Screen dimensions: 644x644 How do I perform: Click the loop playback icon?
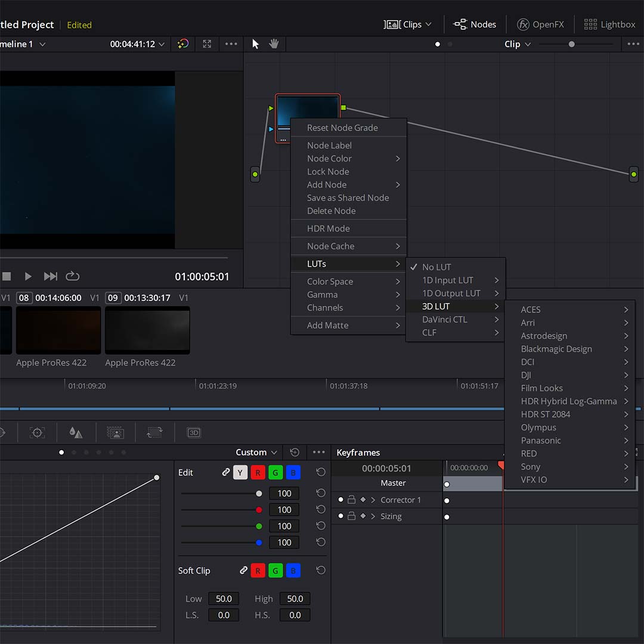point(72,276)
